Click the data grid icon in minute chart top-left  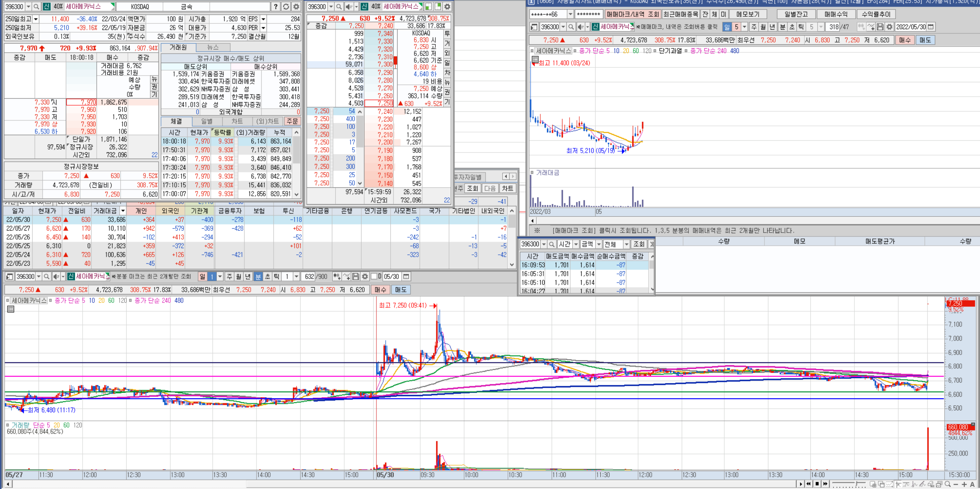click(11, 309)
